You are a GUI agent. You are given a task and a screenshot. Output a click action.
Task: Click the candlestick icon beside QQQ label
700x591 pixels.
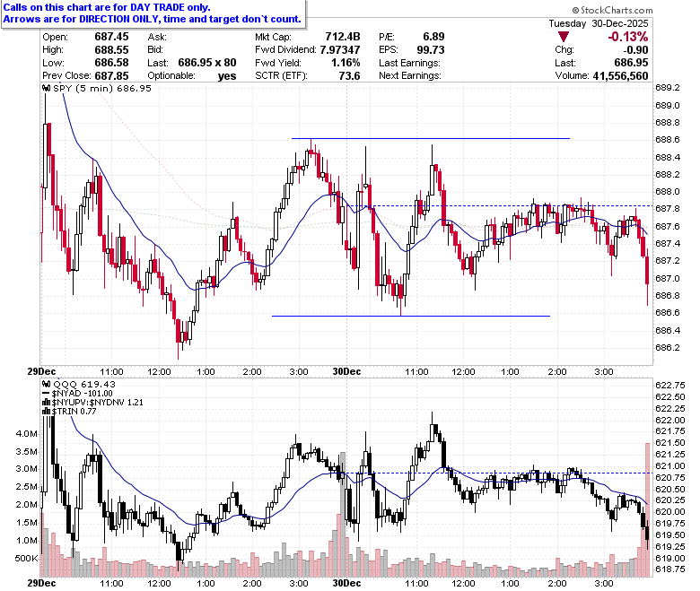46,384
